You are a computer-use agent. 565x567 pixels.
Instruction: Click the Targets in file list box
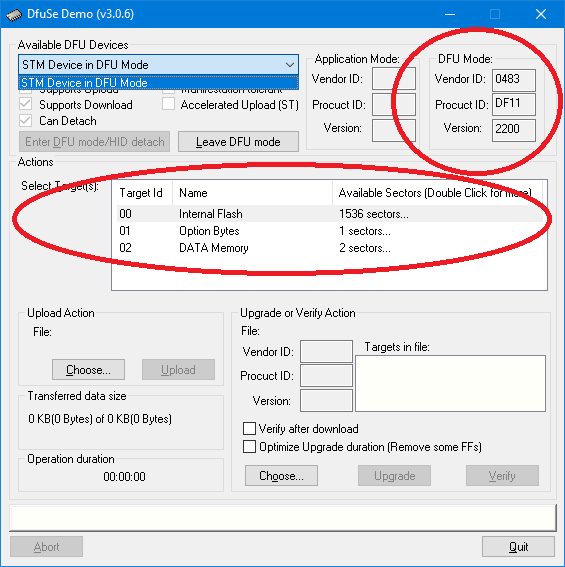click(x=450, y=383)
